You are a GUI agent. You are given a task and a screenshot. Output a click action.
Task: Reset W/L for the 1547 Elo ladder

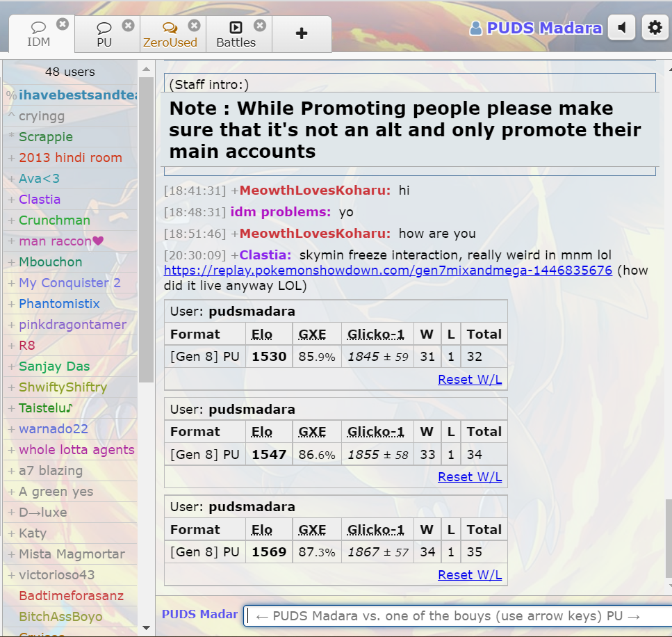click(470, 476)
